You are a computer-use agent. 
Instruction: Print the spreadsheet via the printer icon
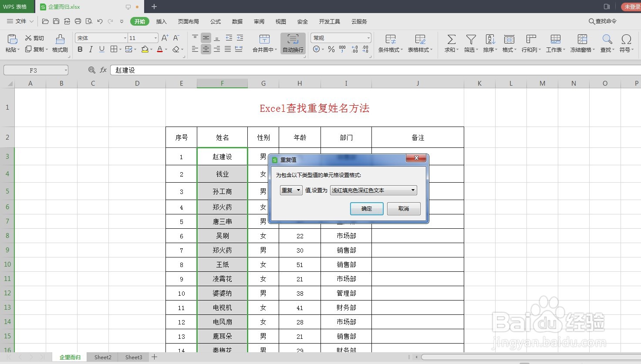tap(78, 21)
